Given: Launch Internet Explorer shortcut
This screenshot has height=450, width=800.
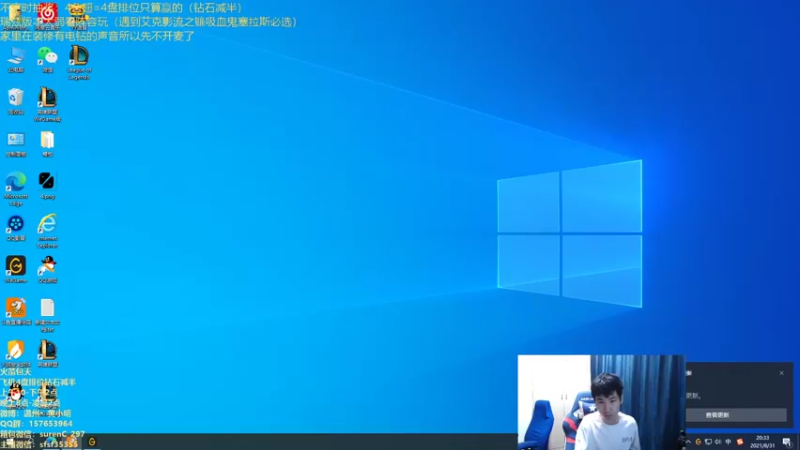Looking at the screenshot, I should 47,231.
